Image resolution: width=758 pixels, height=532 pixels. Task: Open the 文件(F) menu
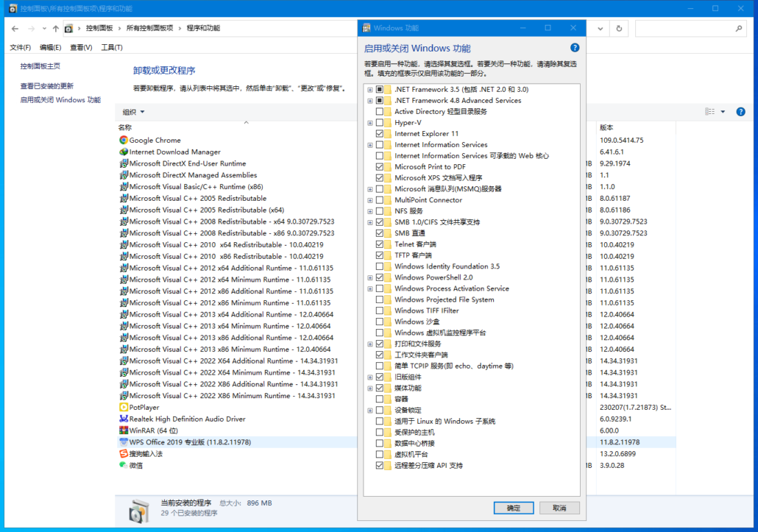coord(20,48)
